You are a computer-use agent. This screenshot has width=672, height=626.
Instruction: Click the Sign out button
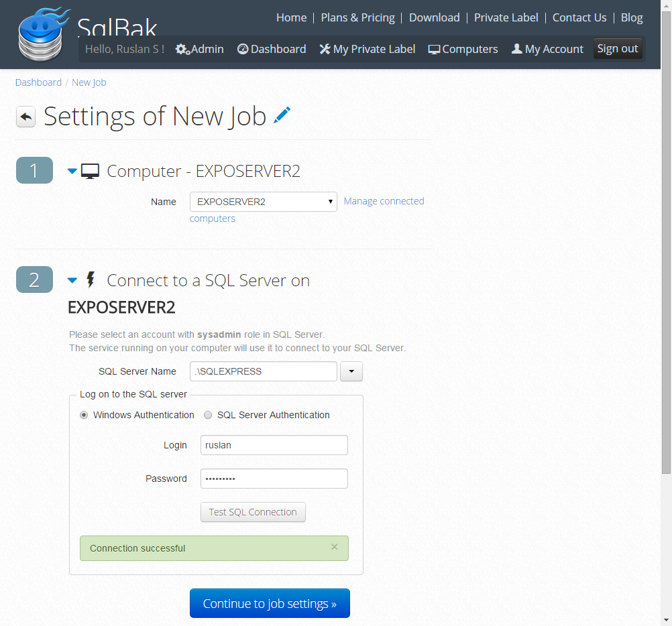click(618, 49)
